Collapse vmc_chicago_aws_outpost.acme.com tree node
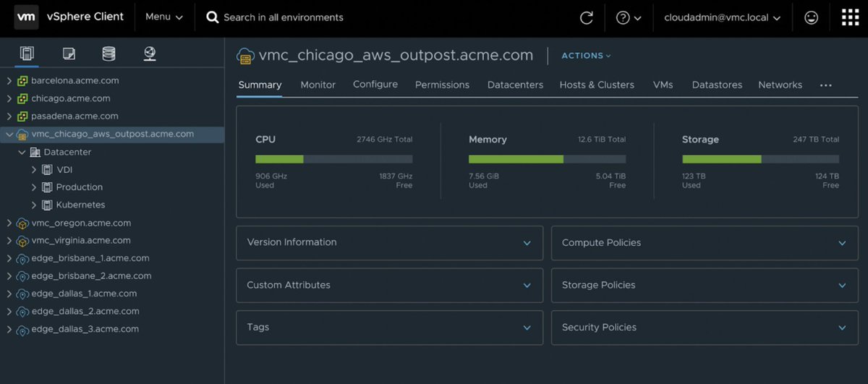 [9, 134]
